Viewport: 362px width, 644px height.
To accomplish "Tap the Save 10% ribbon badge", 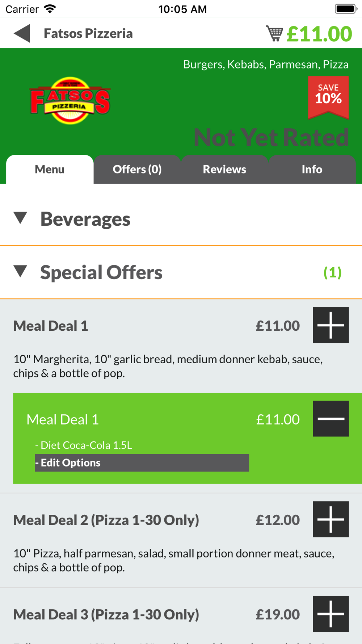I will coord(328,97).
